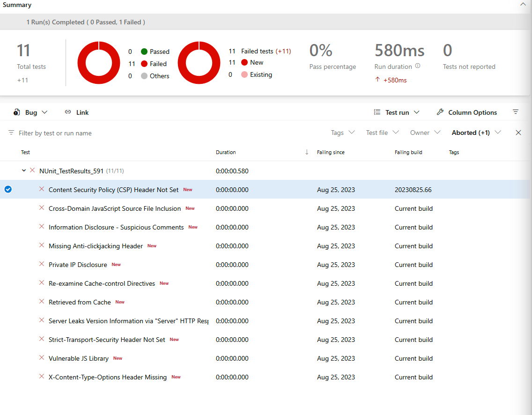Click the Link button
This screenshot has height=415, width=532.
click(x=77, y=112)
